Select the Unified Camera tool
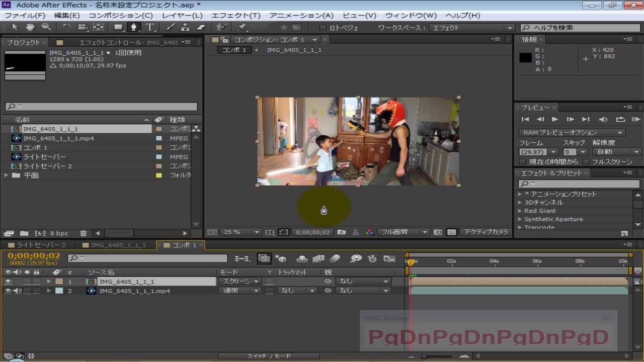The height and width of the screenshot is (362, 644). click(83, 27)
